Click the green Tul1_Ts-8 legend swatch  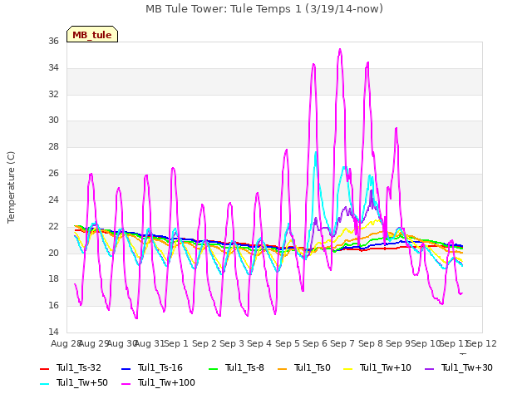tap(213, 368)
